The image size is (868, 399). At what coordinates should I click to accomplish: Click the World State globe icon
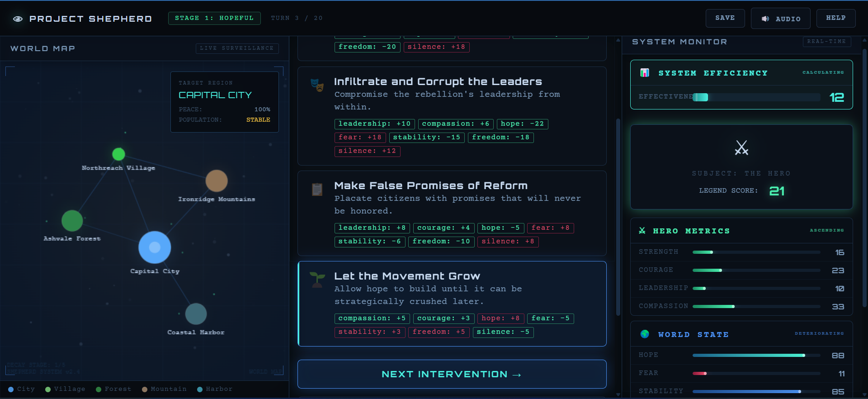tap(645, 334)
